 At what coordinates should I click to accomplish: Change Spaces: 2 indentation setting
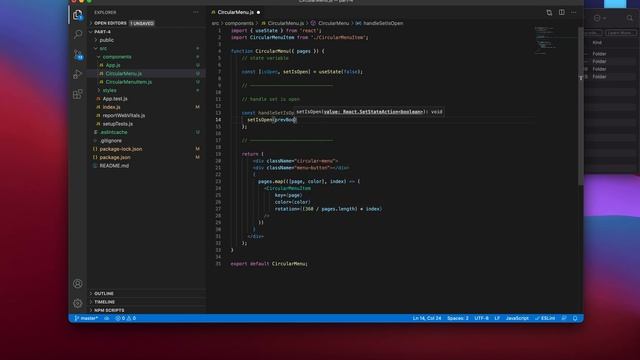(x=458, y=318)
